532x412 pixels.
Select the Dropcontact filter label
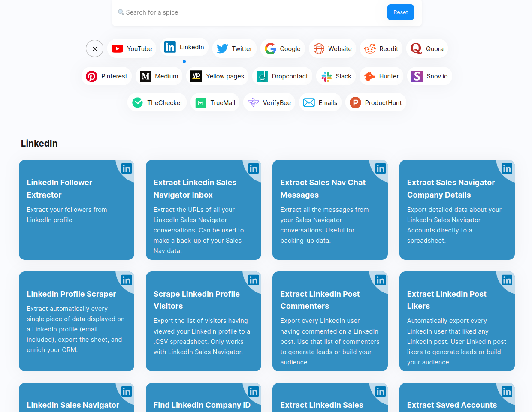(x=290, y=76)
